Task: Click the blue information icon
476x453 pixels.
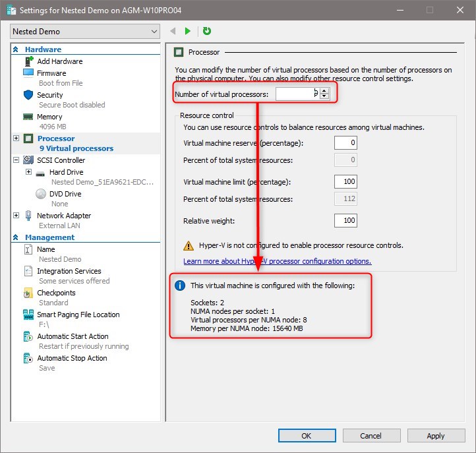Action: 180,286
